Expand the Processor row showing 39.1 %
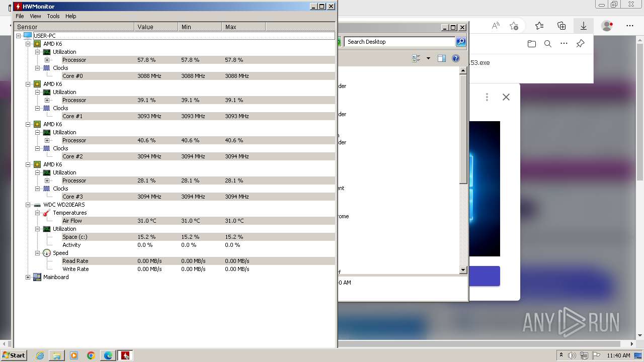This screenshot has height=362, width=644. point(47,100)
